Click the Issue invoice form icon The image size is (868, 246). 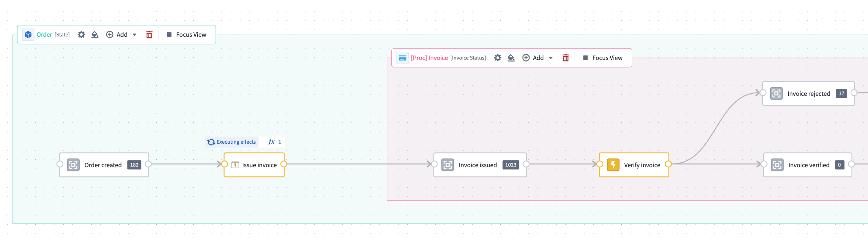(235, 165)
